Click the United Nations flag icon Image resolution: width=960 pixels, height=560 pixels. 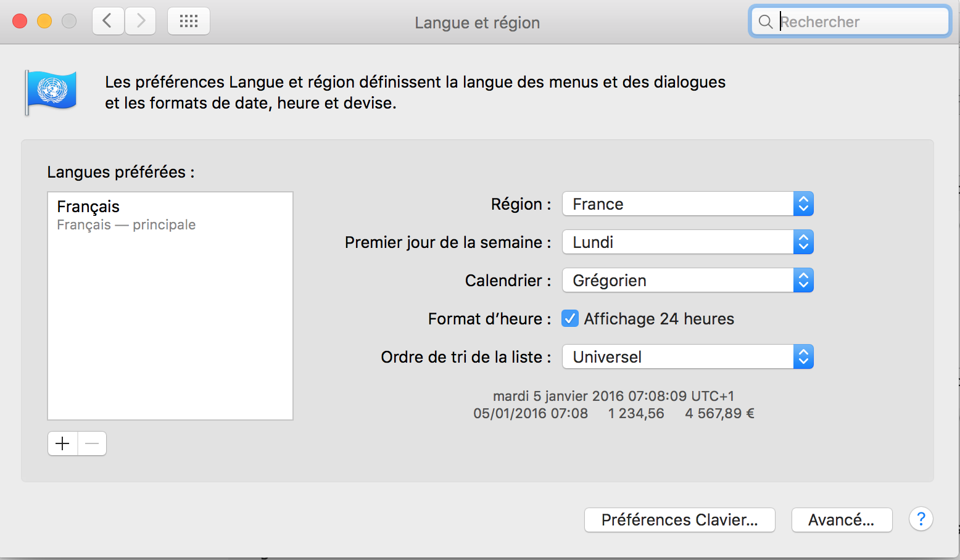51,92
